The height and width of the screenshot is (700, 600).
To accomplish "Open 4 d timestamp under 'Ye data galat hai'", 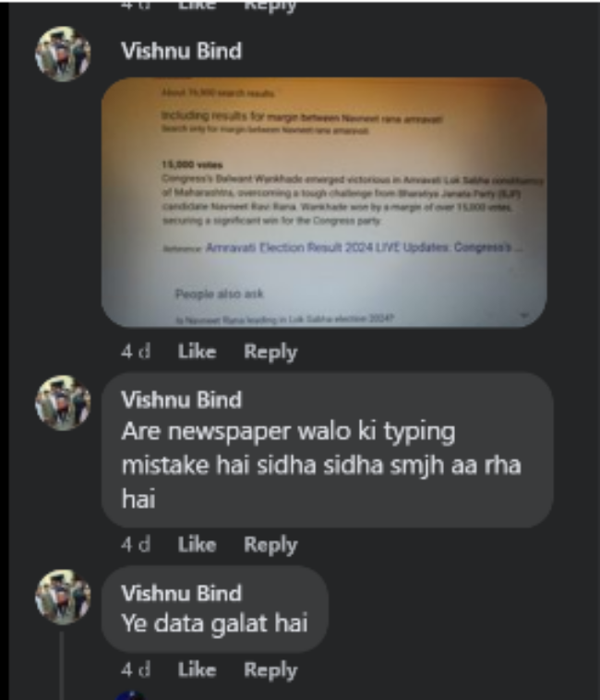I will click(136, 670).
